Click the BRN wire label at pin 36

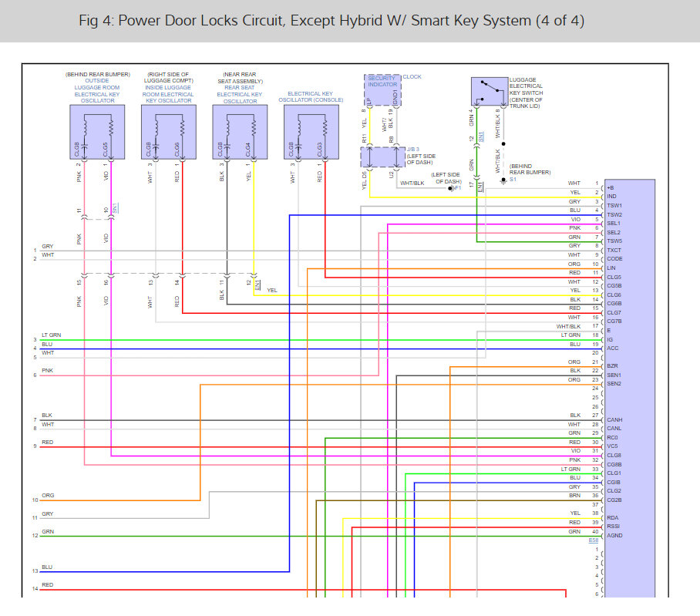(574, 496)
